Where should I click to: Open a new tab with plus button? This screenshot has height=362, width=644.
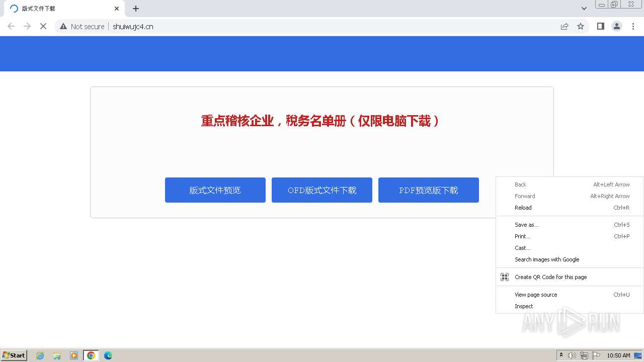click(x=136, y=9)
